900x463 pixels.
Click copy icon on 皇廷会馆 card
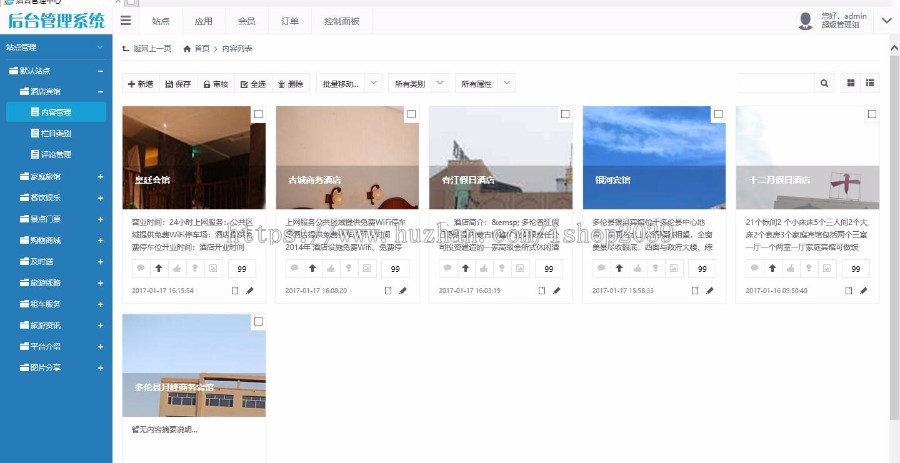tap(234, 290)
